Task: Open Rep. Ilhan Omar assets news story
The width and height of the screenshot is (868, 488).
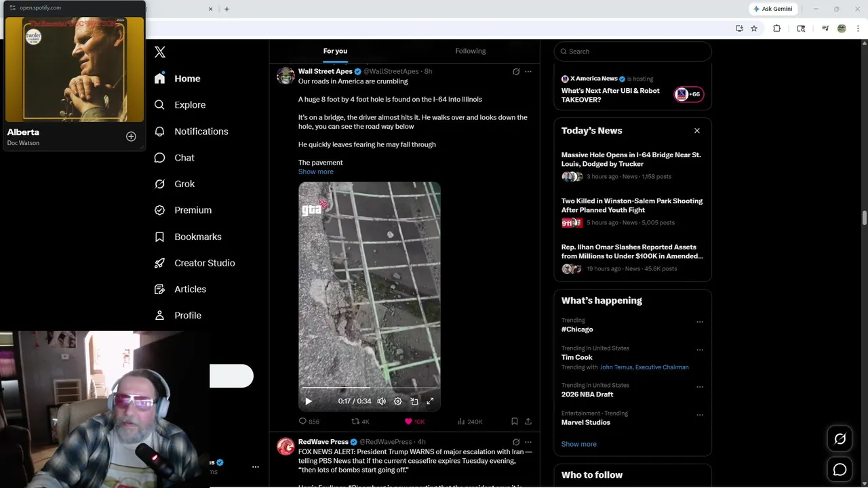Action: 632,251
